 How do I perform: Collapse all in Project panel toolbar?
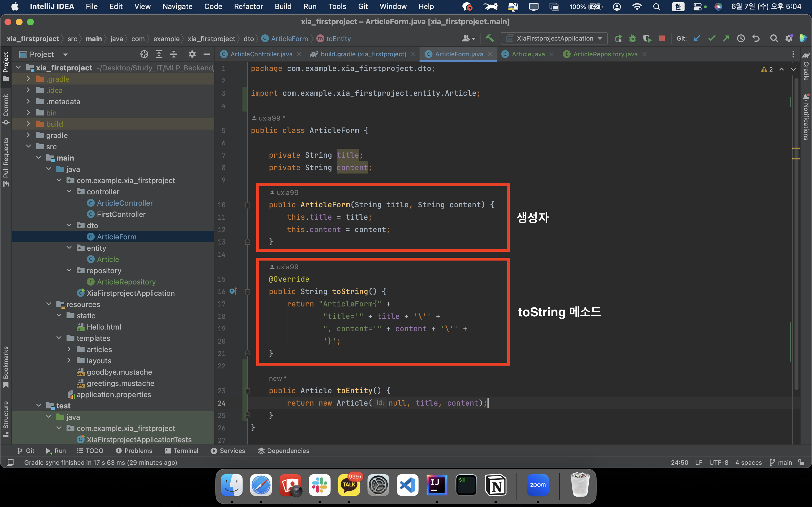click(x=173, y=54)
